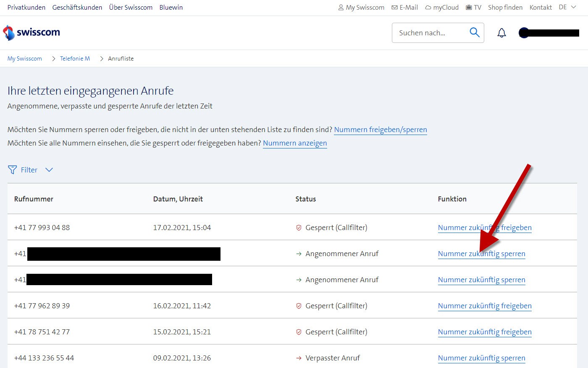Image resolution: width=588 pixels, height=368 pixels.
Task: Select Privatkunden menu item
Action: [x=26, y=8]
